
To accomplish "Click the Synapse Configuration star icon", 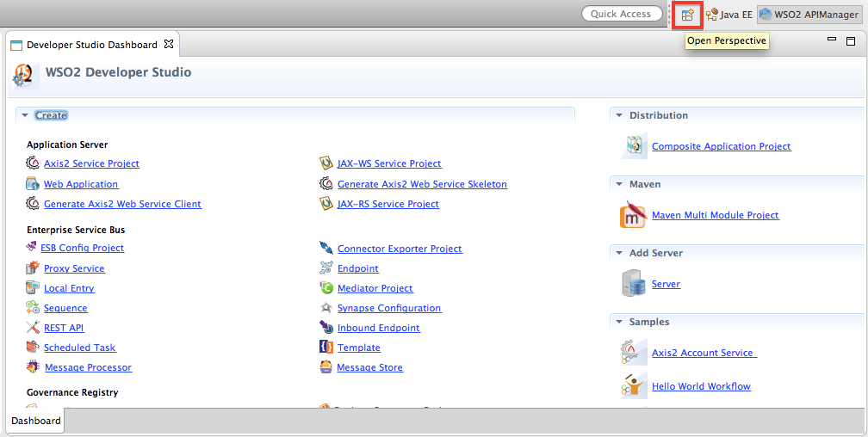I will click(x=326, y=308).
